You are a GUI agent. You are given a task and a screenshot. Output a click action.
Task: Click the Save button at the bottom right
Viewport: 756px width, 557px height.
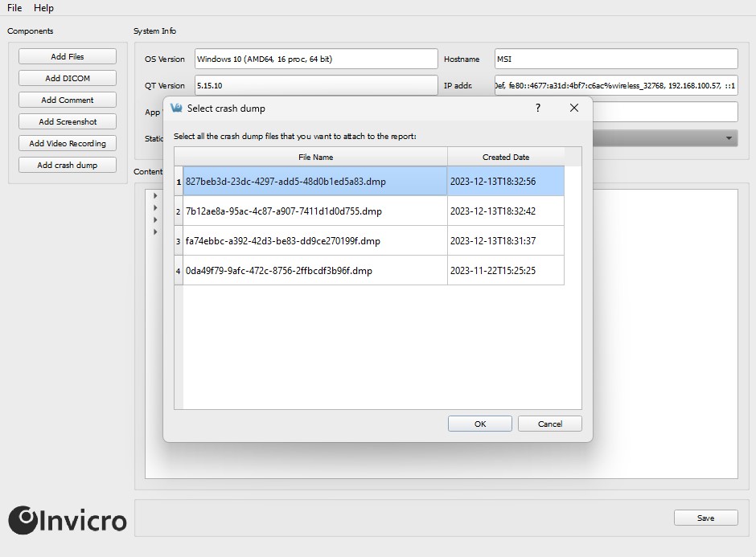coord(706,518)
